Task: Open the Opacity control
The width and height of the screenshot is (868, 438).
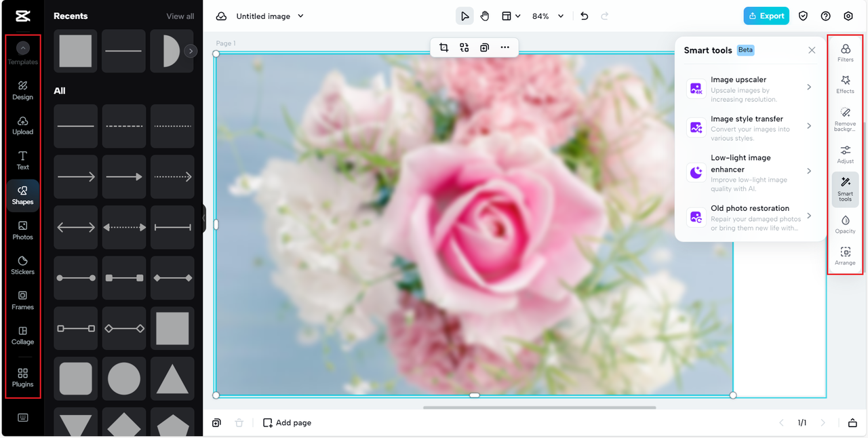Action: tap(846, 224)
